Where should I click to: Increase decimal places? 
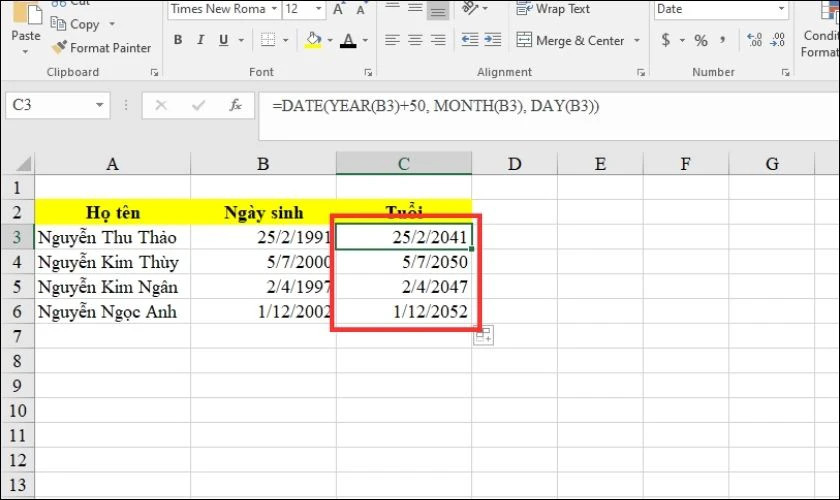coord(754,40)
